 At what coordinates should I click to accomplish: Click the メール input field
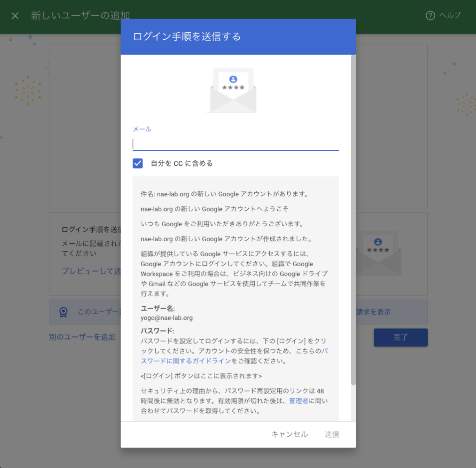236,144
